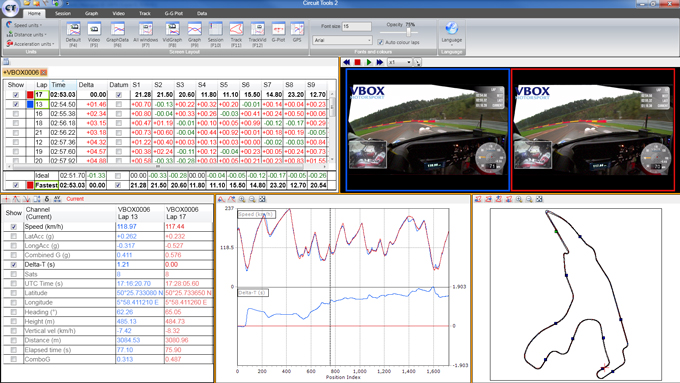Open the Language globe icon
Image resolution: width=680 pixels, height=383 pixels.
(x=451, y=29)
